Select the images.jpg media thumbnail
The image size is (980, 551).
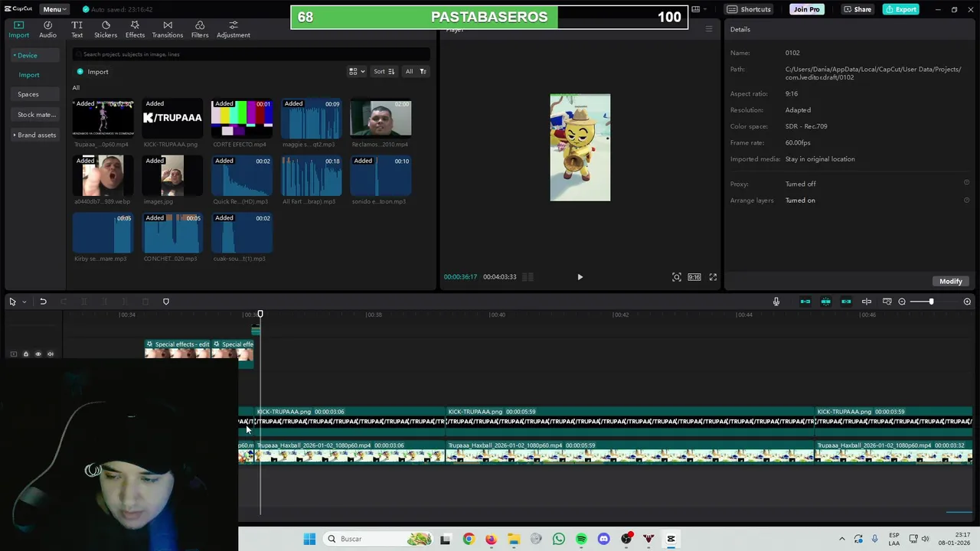coord(172,175)
